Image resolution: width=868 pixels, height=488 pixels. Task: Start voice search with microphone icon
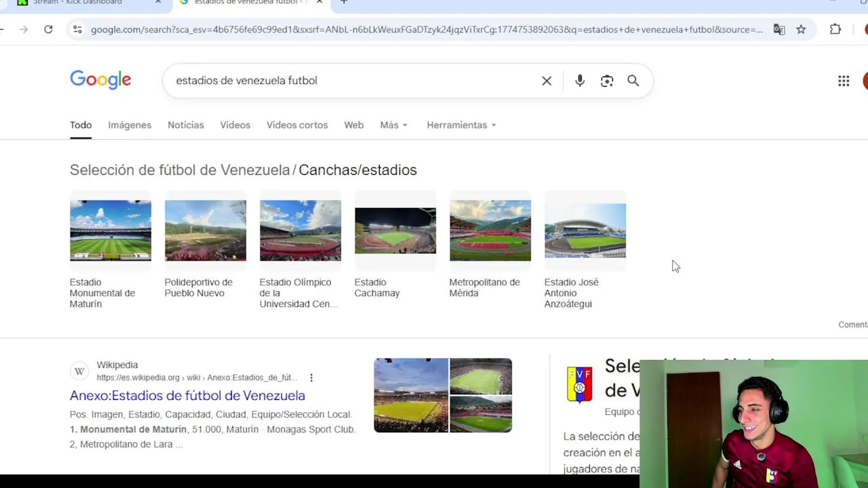(580, 81)
